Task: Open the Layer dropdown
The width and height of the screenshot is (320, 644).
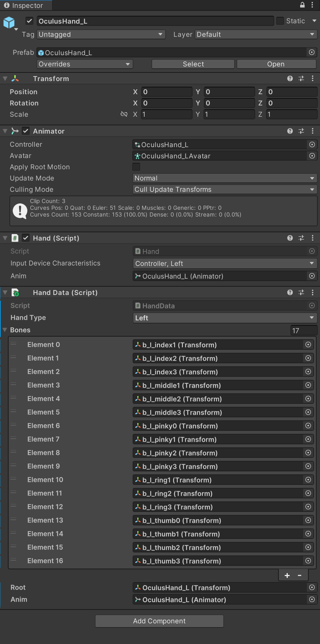Action: [256, 35]
